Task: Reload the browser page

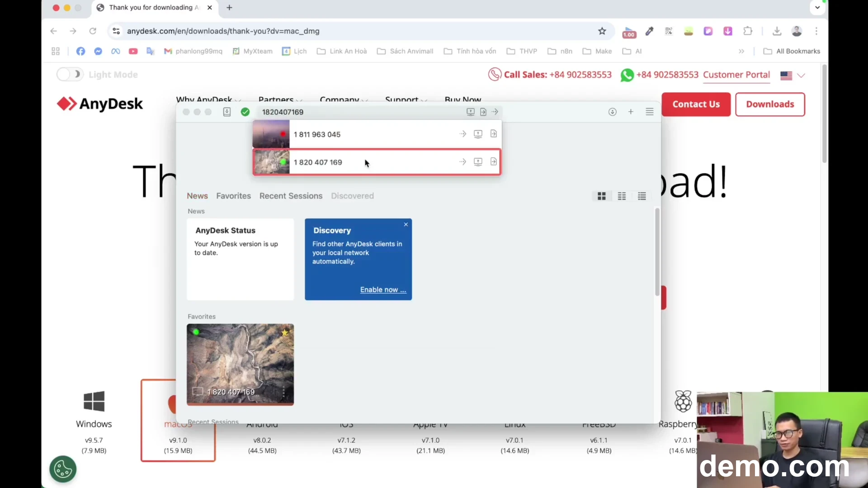Action: 93,31
